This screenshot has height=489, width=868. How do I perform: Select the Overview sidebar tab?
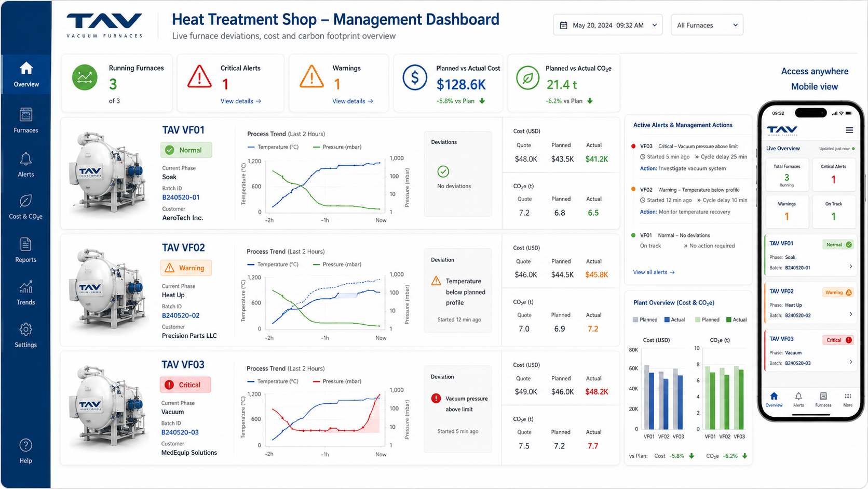[26, 74]
